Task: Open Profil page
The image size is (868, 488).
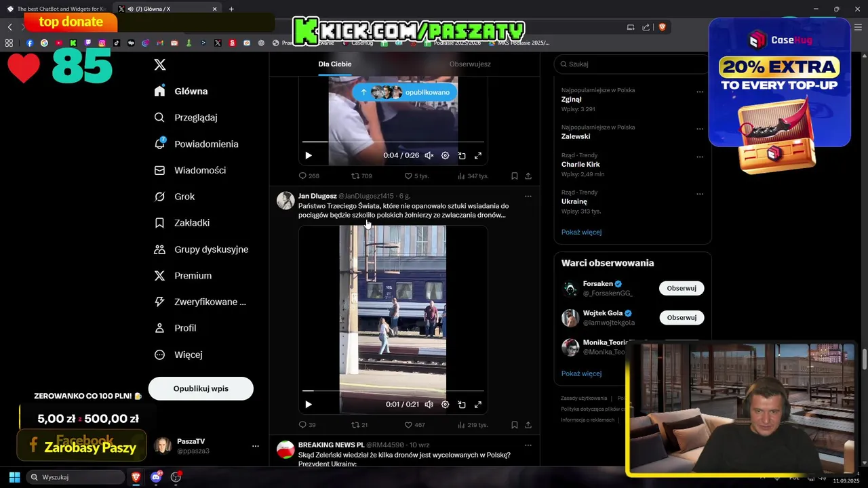Action: [x=176, y=328]
